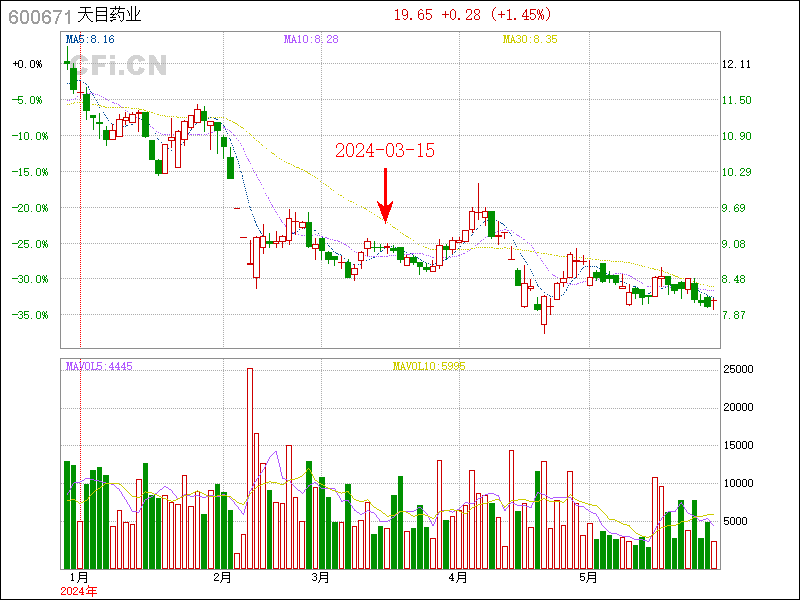Click the -20.0% percent axis label
This screenshot has height=600, width=800.
(30, 208)
